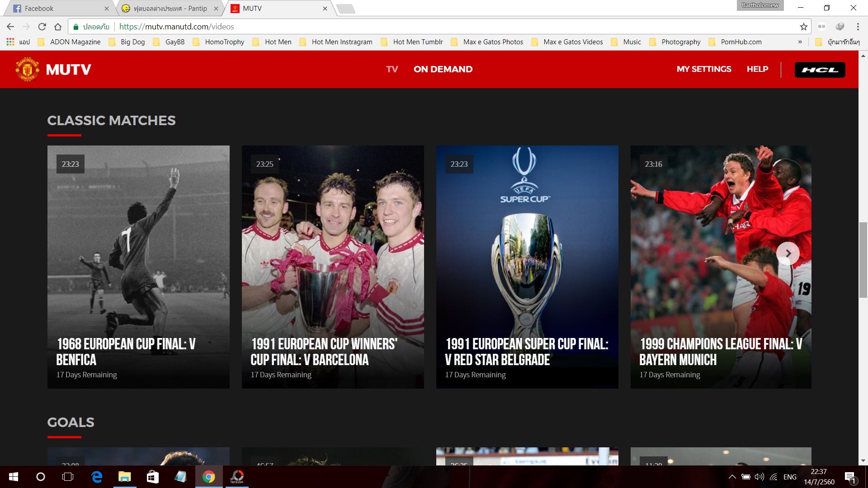Open the ON DEMAND section
Viewport: 868px width, 488px height.
(x=443, y=69)
